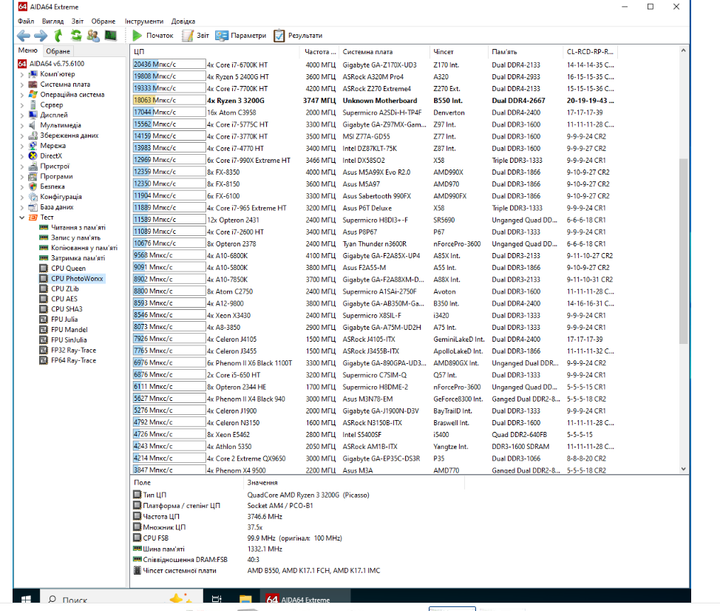
Task: Open the Довідка menu
Action: [x=183, y=21]
